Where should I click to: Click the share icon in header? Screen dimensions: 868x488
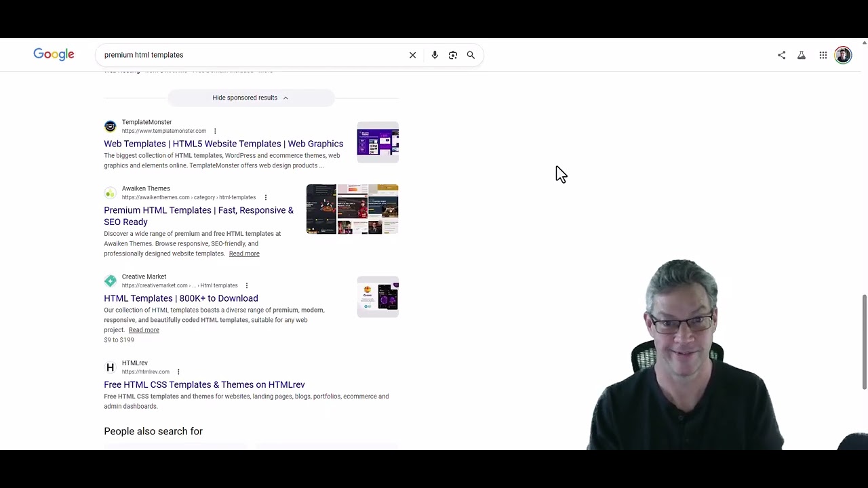tap(781, 55)
